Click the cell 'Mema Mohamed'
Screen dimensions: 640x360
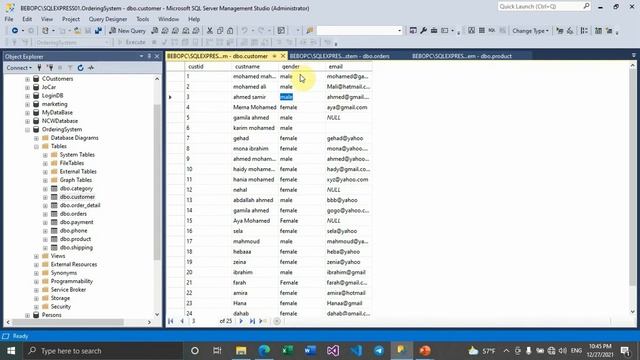pyautogui.click(x=255, y=107)
